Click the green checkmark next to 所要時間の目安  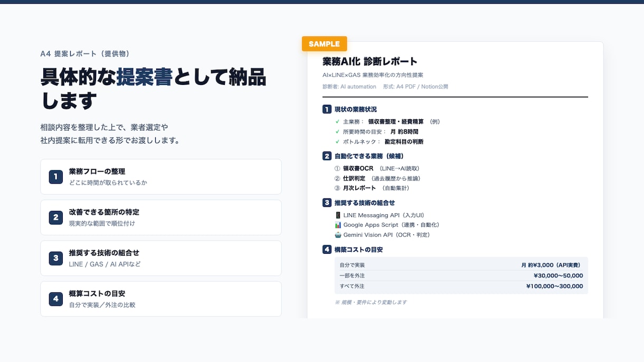(x=337, y=131)
